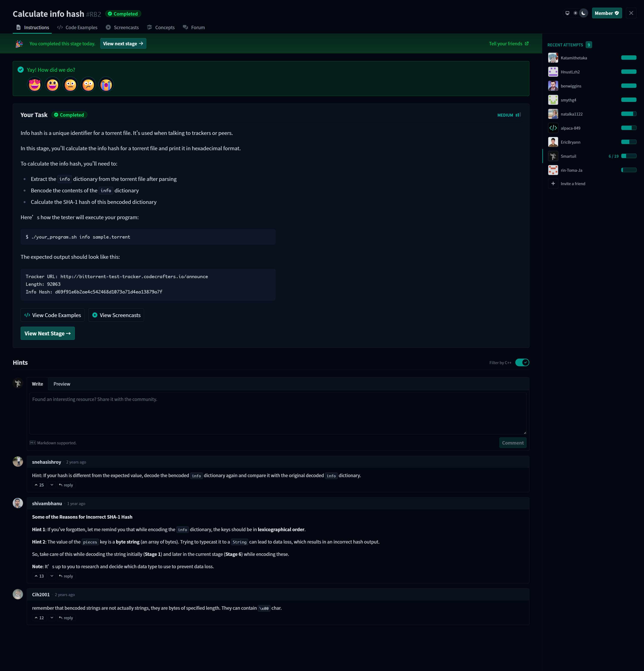This screenshot has width=644, height=671.
Task: Upvote snehasishroy's hint comment
Action: pos(39,485)
